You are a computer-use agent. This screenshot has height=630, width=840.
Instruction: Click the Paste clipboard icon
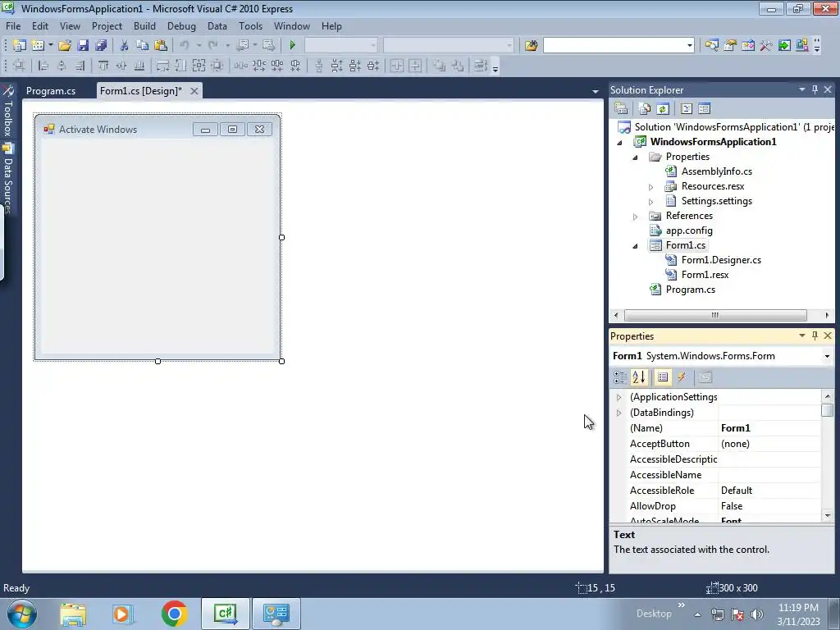(160, 46)
